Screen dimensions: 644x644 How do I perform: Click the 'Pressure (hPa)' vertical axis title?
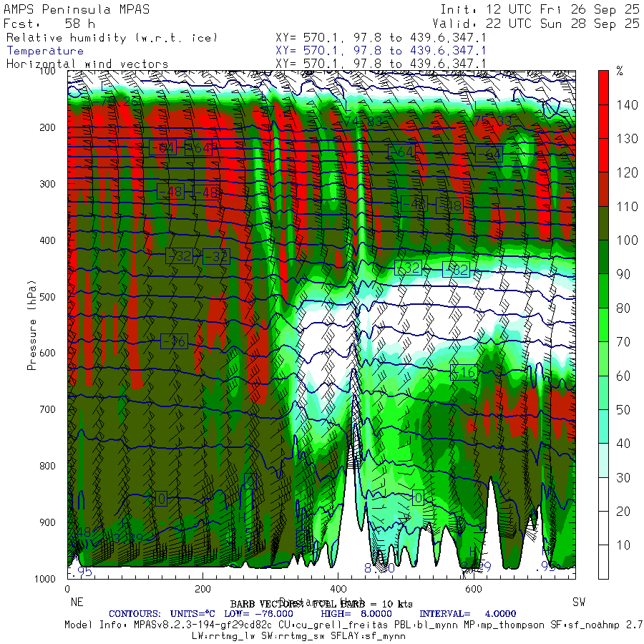click(x=31, y=325)
